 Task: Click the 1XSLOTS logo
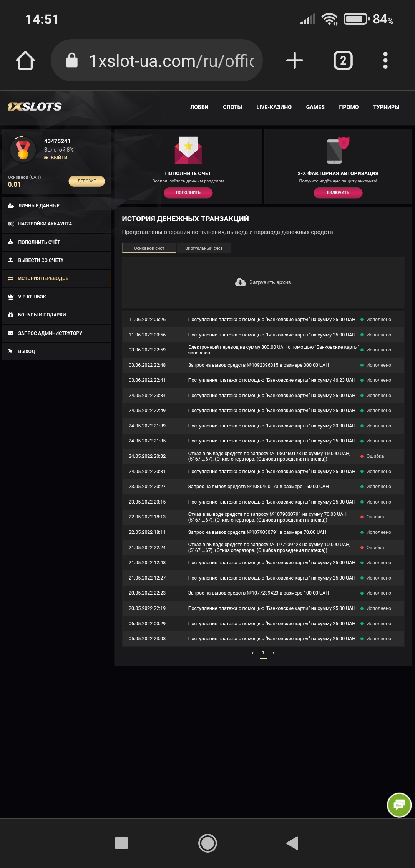pyautogui.click(x=35, y=107)
